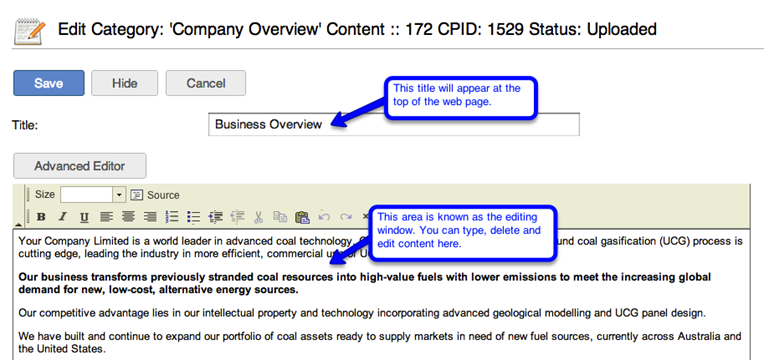Click the Save button
Screen dimensions: 765x362
49,83
